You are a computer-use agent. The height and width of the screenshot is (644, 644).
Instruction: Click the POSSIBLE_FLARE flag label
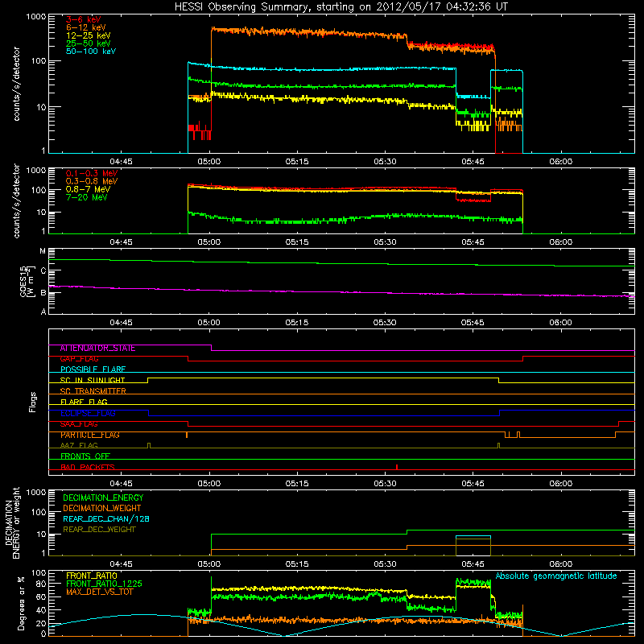pyautogui.click(x=93, y=369)
